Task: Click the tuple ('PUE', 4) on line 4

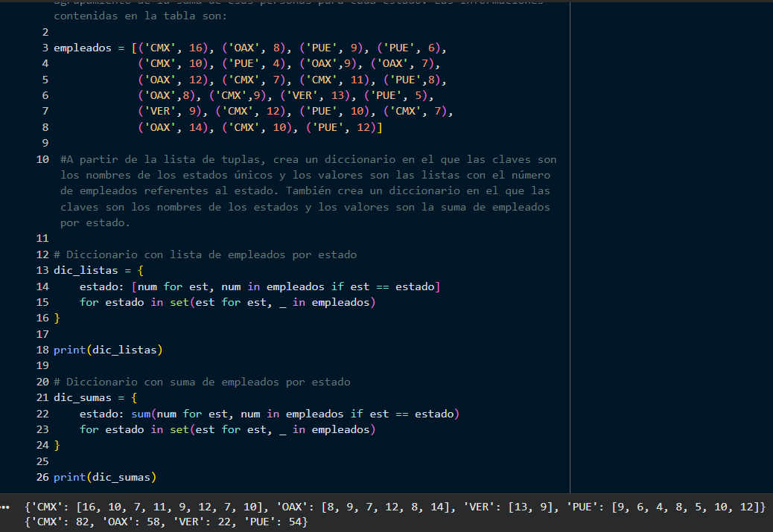Action: (x=255, y=63)
